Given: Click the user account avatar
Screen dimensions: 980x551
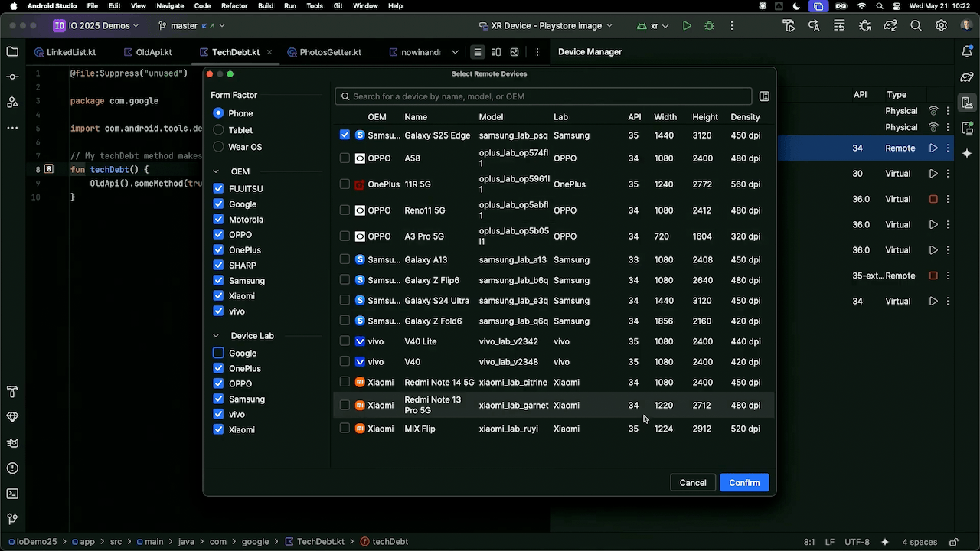Looking at the screenshot, I should (x=966, y=25).
